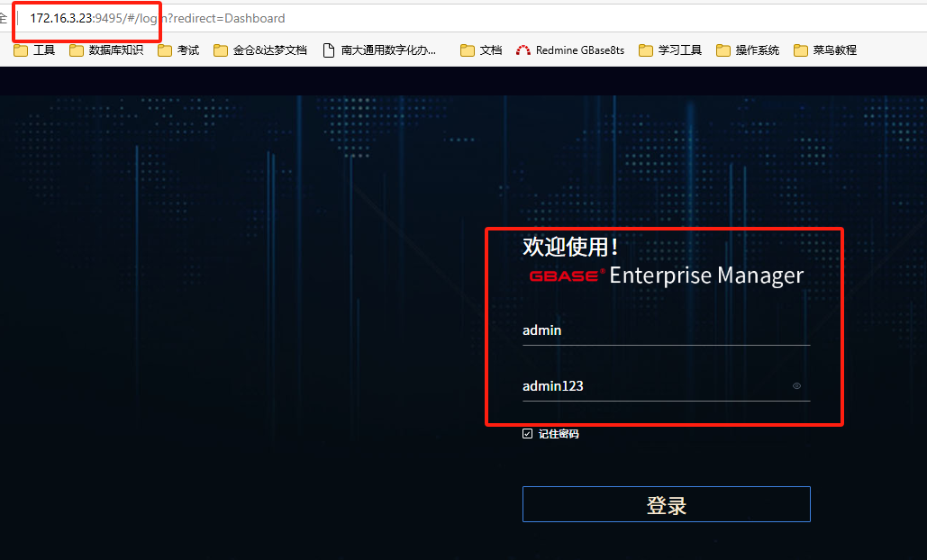Open the 学习工具 folder icon
927x560 pixels.
[646, 50]
